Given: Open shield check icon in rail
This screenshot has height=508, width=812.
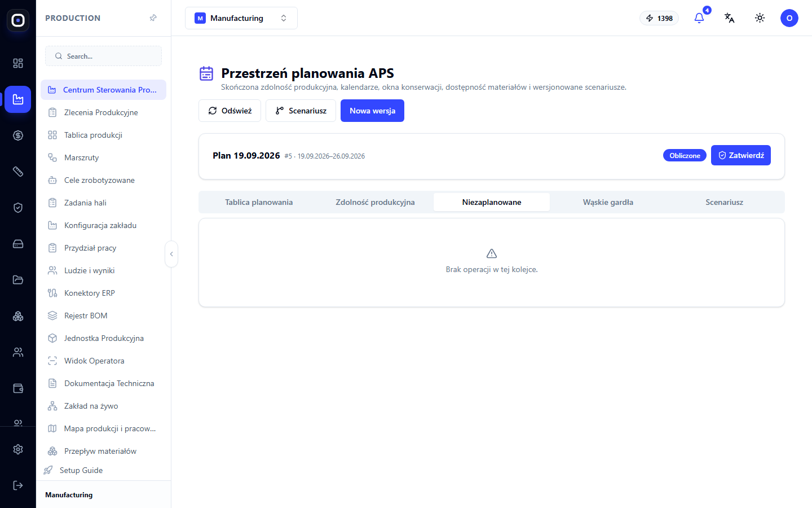Looking at the screenshot, I should tap(18, 208).
